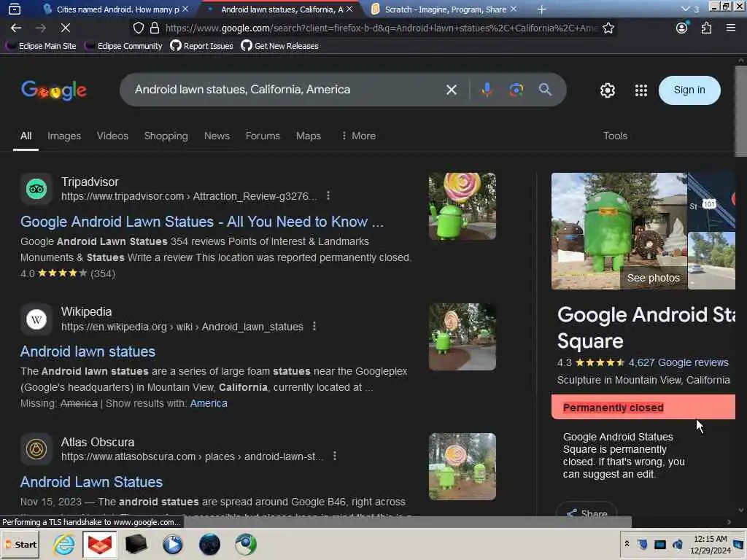Open Google quick settings gear
The width and height of the screenshot is (747, 560).
coord(608,90)
